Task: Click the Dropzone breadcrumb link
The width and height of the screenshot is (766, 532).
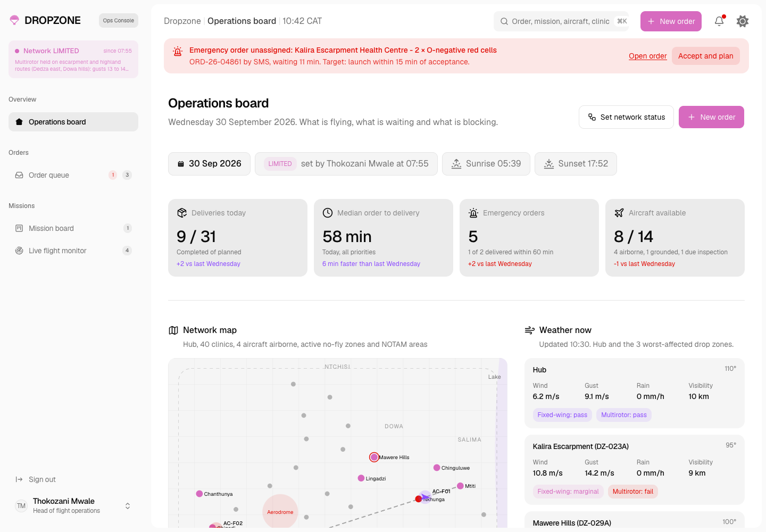Action: pyautogui.click(x=182, y=21)
